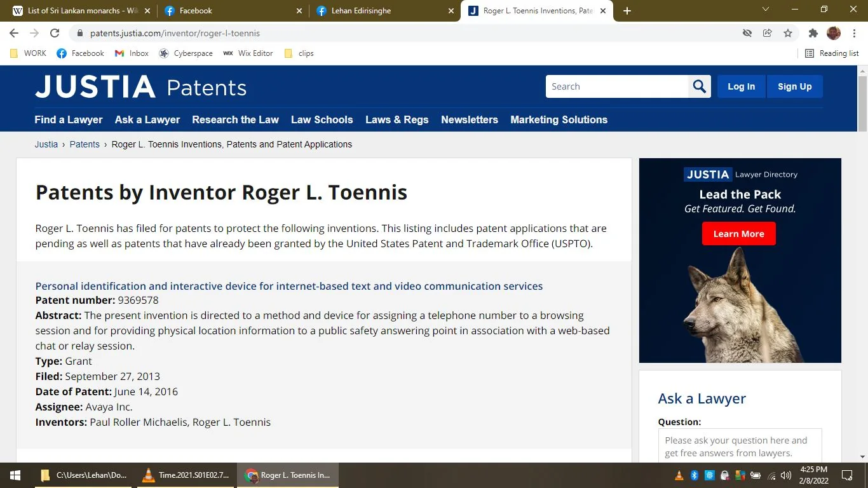Click the address bar URL
Viewport: 868px width, 488px height.
point(175,33)
